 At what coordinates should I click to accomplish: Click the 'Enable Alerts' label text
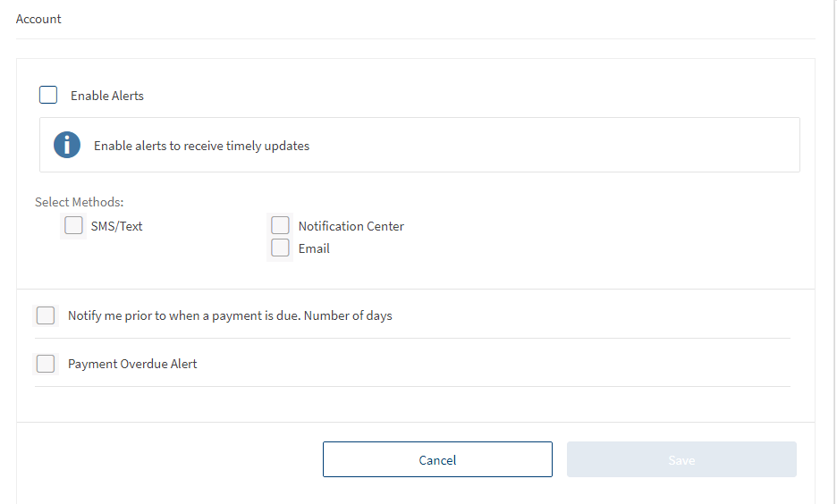[x=107, y=96]
